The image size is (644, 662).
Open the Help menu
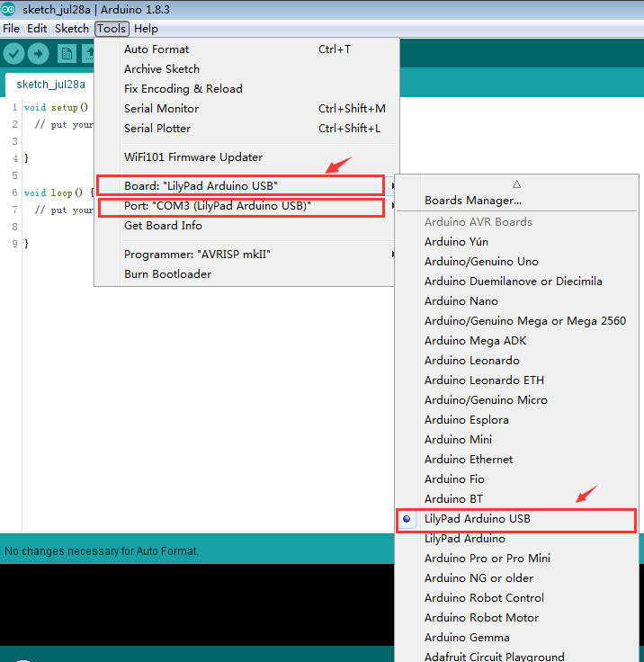pyautogui.click(x=146, y=29)
